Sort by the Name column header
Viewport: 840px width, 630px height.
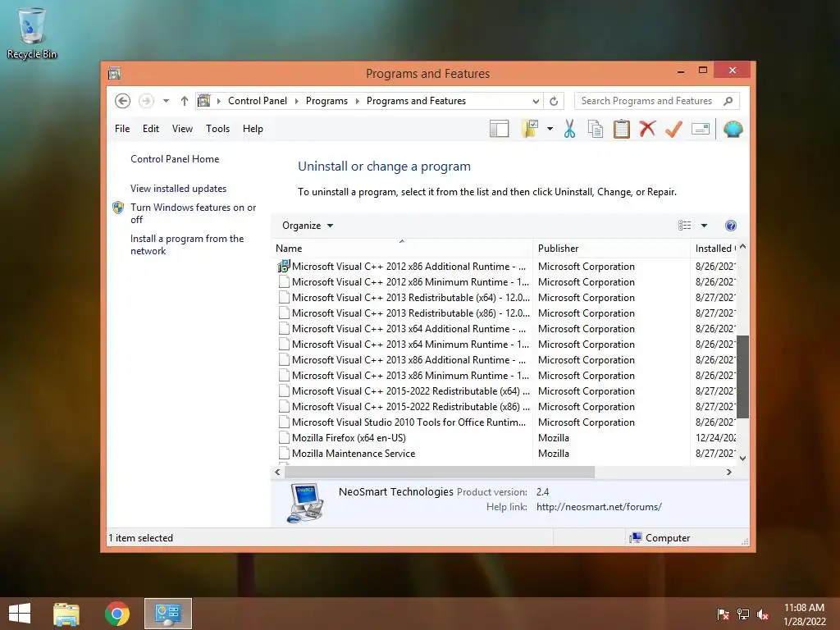(x=402, y=249)
